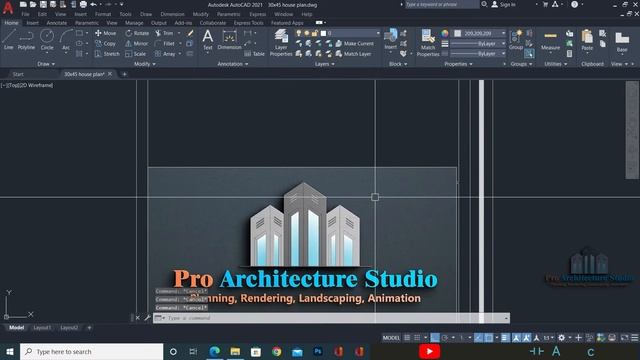Toggle the layer lightbulb on/off icon
The width and height of the screenshot is (640, 360).
point(299,33)
